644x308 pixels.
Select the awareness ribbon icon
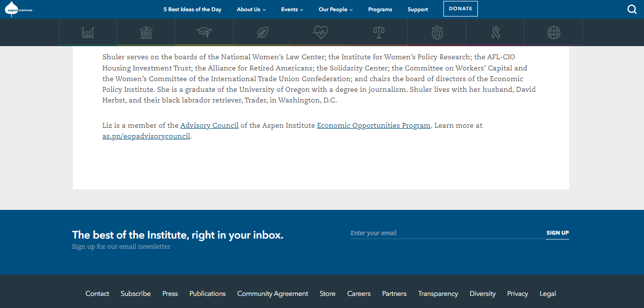tap(495, 33)
